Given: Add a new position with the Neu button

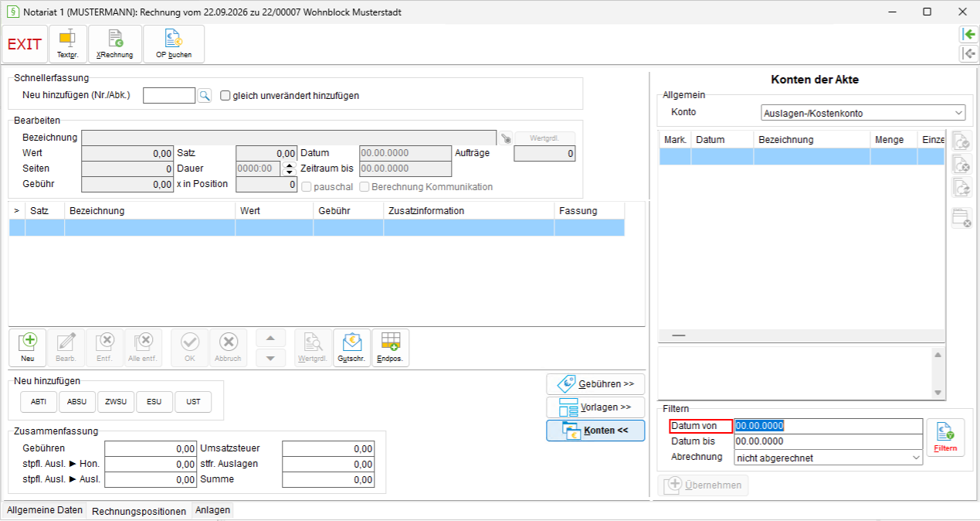Looking at the screenshot, I should pos(28,348).
